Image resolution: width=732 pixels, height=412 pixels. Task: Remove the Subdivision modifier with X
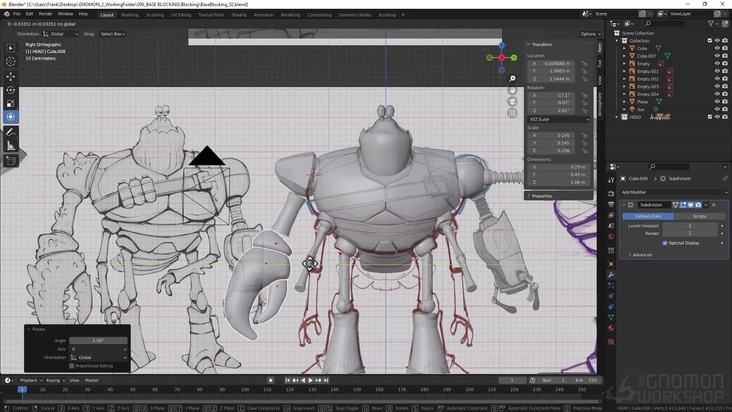click(x=714, y=205)
